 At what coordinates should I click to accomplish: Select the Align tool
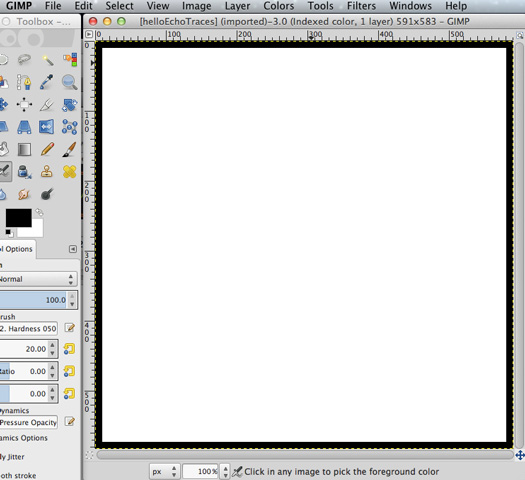point(24,105)
